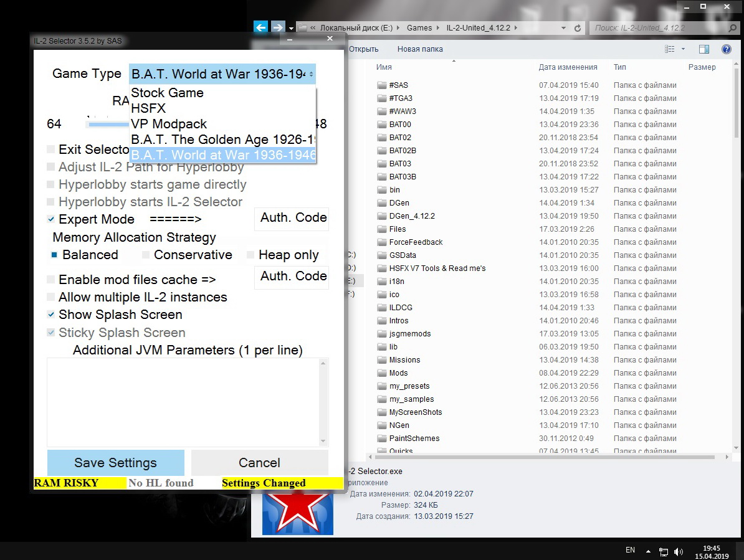Select the HSFX V7 Tools & Read me's folder
This screenshot has width=744, height=560.
[x=437, y=268]
